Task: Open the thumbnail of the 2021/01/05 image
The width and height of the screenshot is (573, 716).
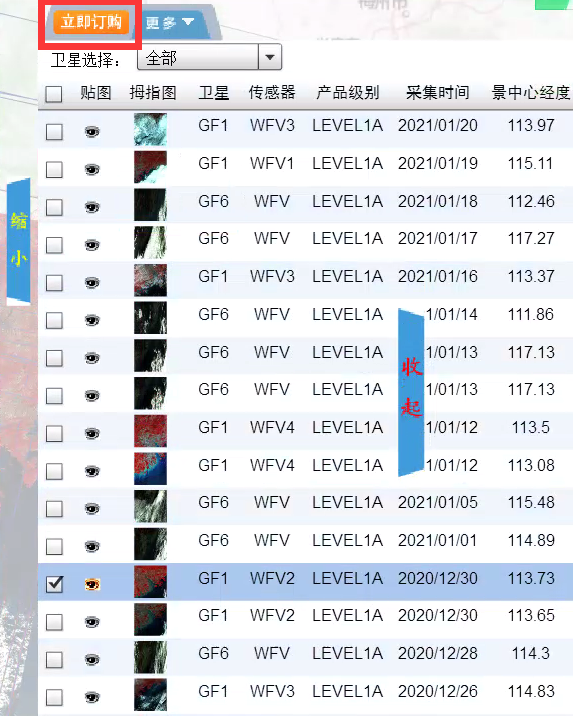Action: 150,506
